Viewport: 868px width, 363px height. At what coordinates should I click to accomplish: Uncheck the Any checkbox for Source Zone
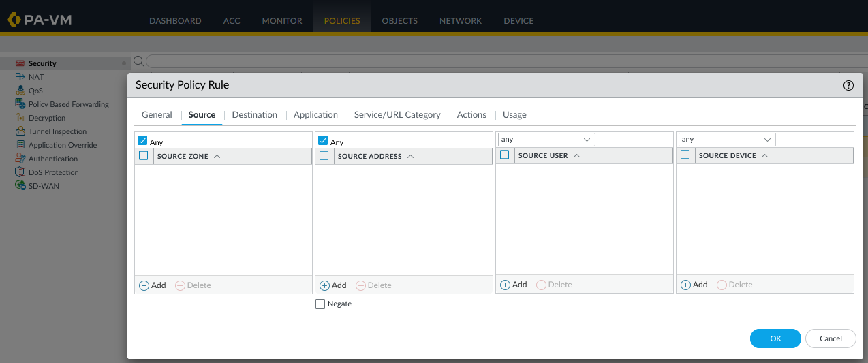coord(142,141)
